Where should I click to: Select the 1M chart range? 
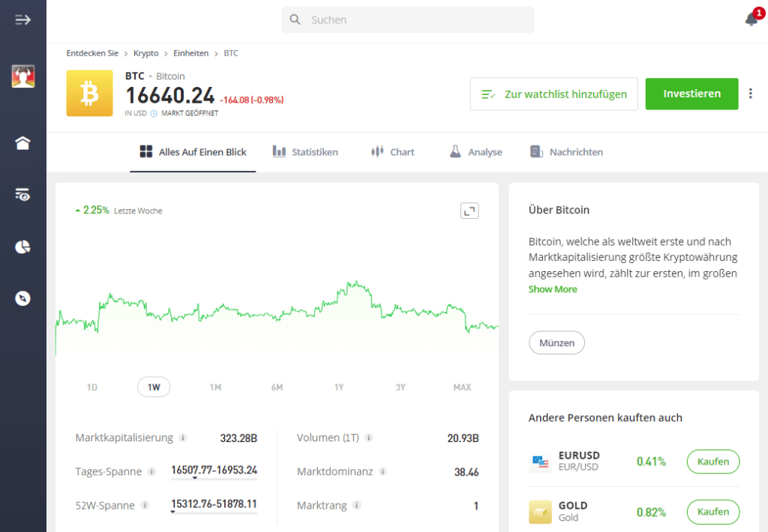point(215,387)
